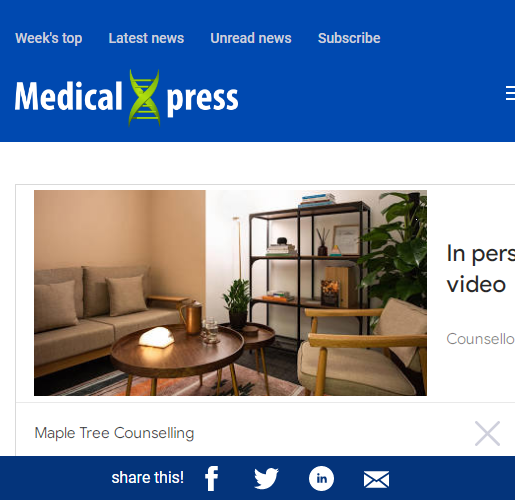Close the Maple Tree Counselling ad
The image size is (515, 500).
pos(487,433)
